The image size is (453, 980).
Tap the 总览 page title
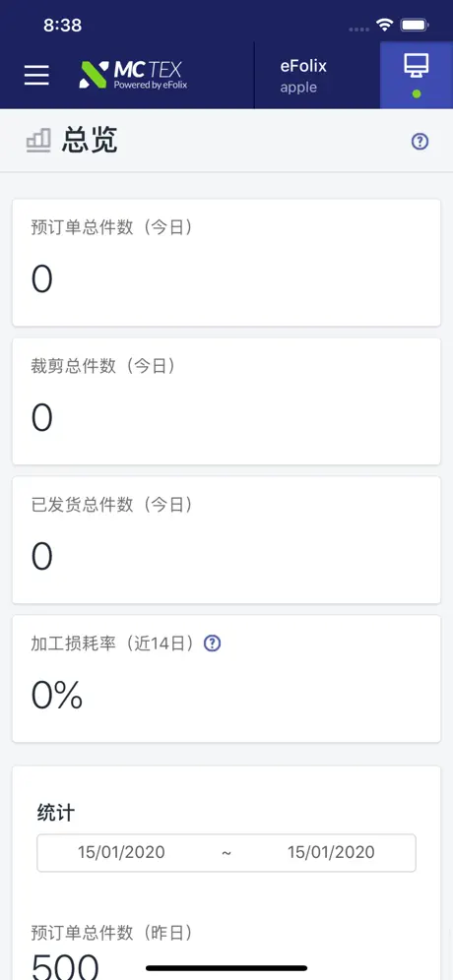90,141
